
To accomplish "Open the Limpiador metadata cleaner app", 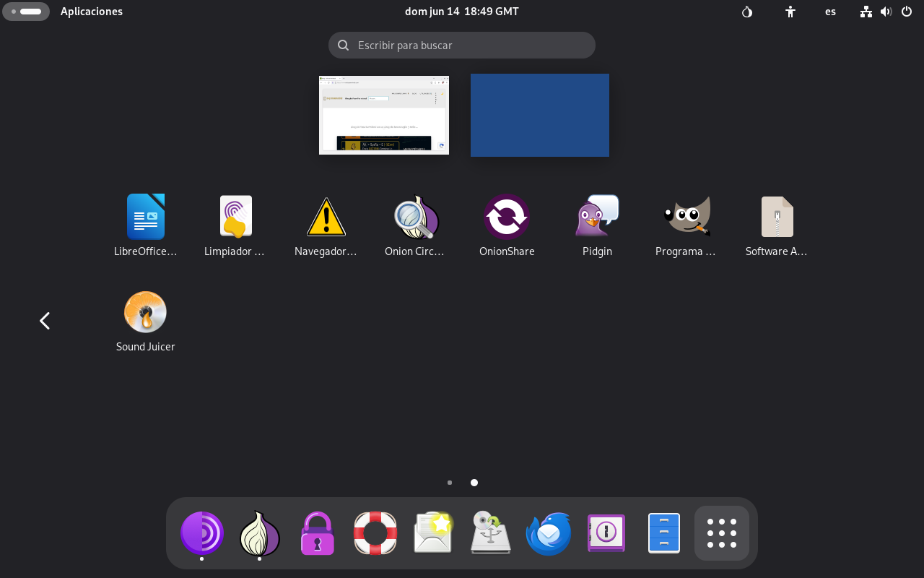I will (x=235, y=225).
